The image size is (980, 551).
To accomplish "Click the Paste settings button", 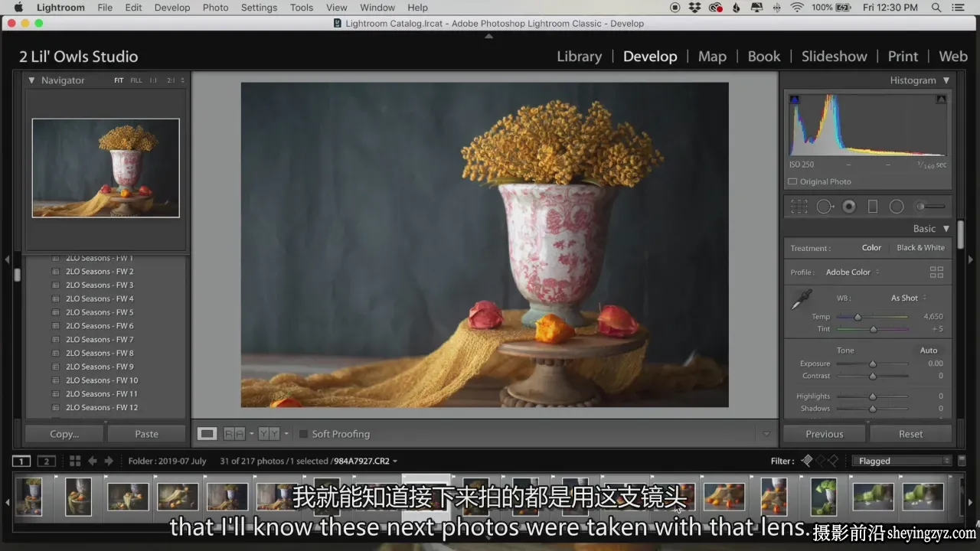I will coord(147,434).
